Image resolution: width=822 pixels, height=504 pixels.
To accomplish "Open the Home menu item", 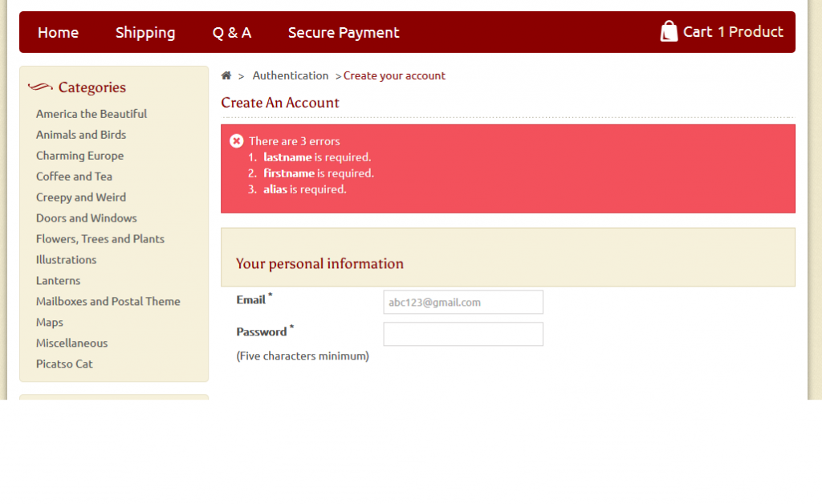I will [58, 32].
